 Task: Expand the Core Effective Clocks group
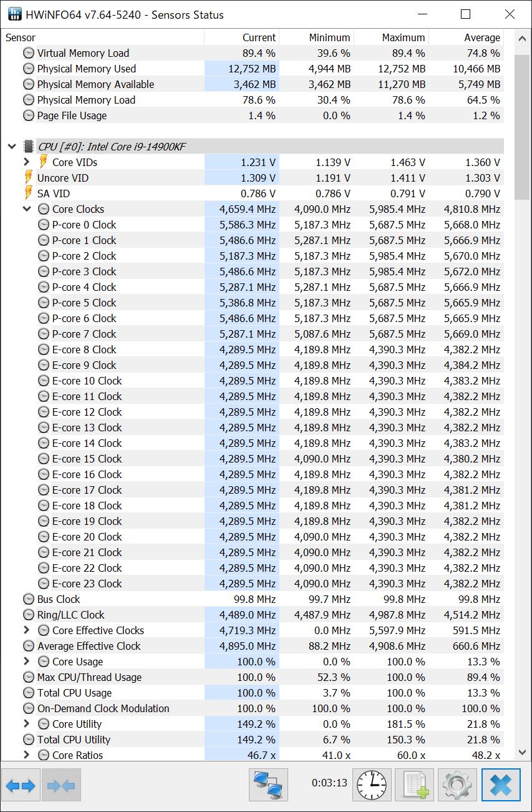coord(26,630)
